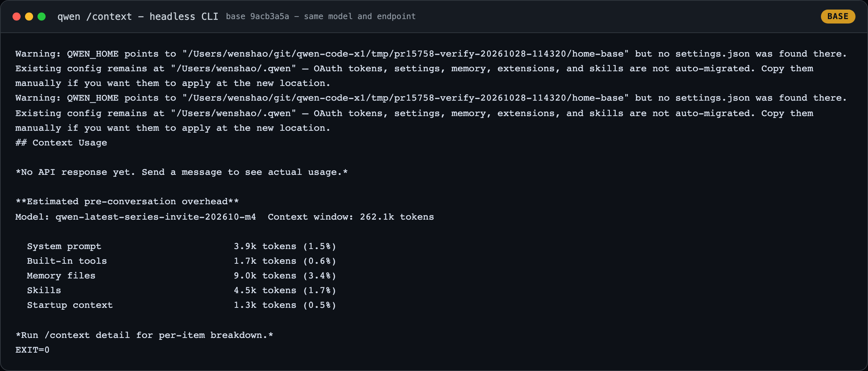Click model name 'qwen-latest-series-invite-202610-m4'
868x371 pixels.
(156, 217)
